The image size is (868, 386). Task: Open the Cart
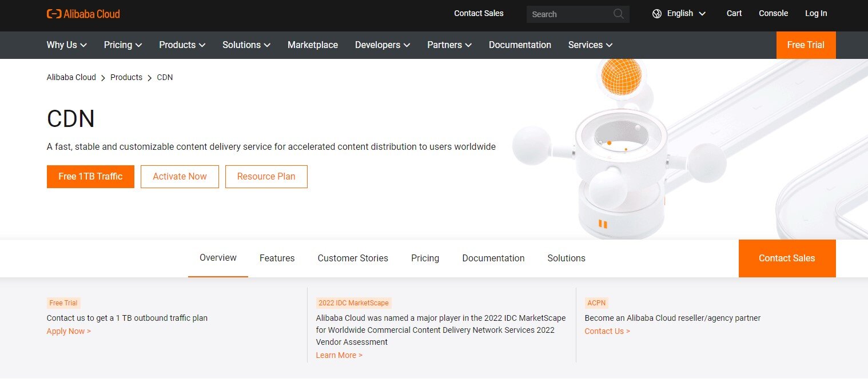pyautogui.click(x=734, y=13)
